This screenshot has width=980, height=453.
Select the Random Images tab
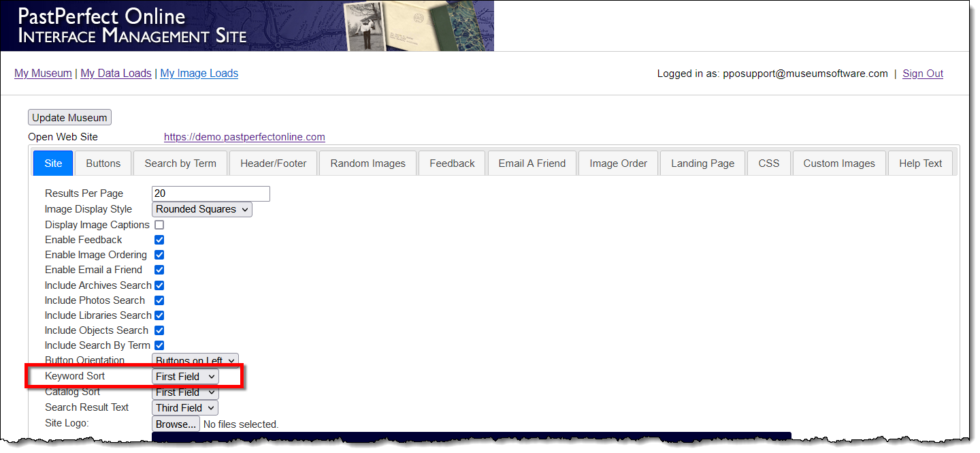click(x=367, y=163)
